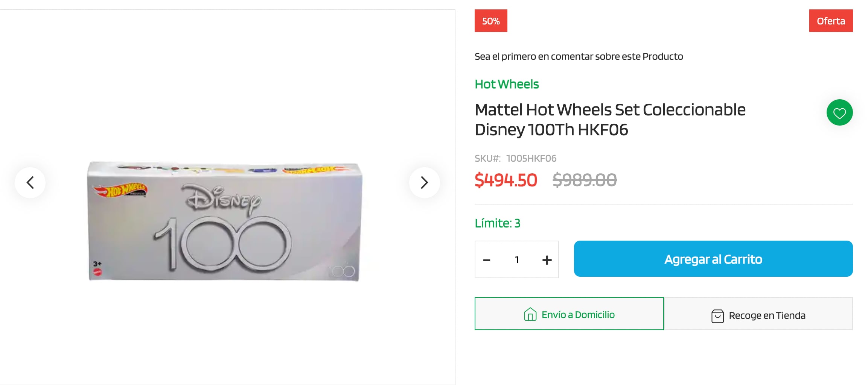Choose the Recoge en Tienda option
The width and height of the screenshot is (868, 385).
[x=758, y=315]
